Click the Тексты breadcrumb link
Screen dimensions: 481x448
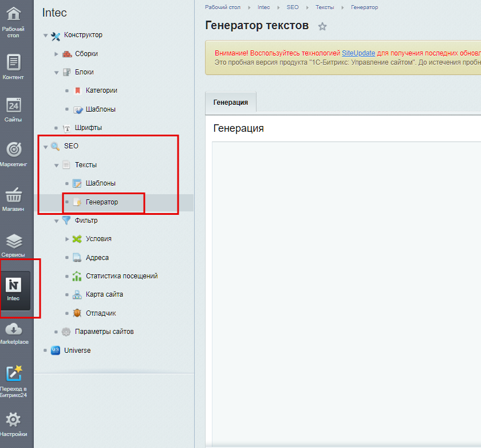coord(324,7)
